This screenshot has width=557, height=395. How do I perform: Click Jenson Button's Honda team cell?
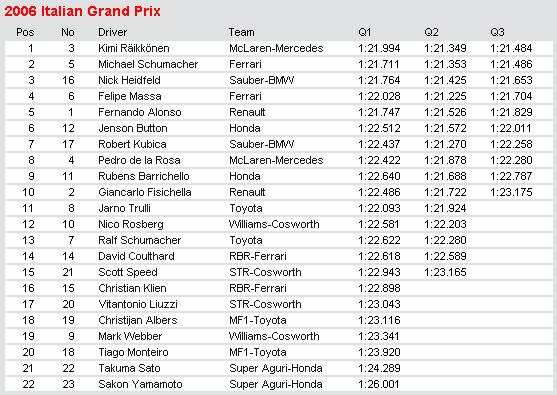pos(245,128)
